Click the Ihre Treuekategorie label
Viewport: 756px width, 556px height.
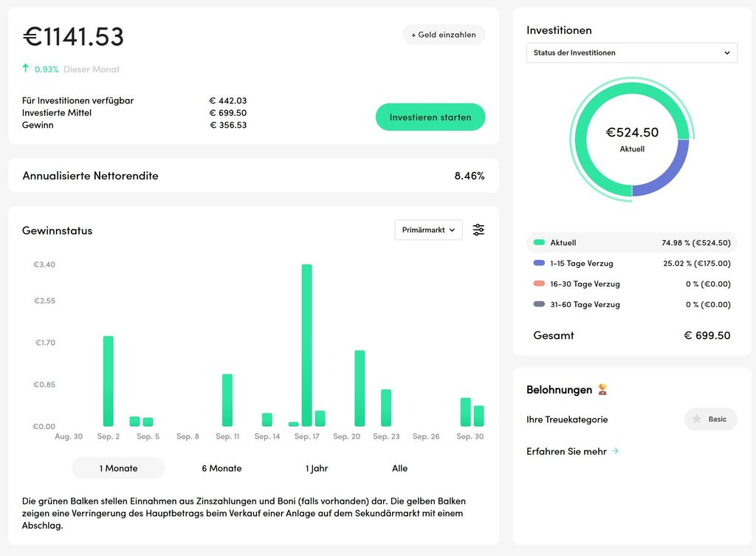pyautogui.click(x=567, y=419)
